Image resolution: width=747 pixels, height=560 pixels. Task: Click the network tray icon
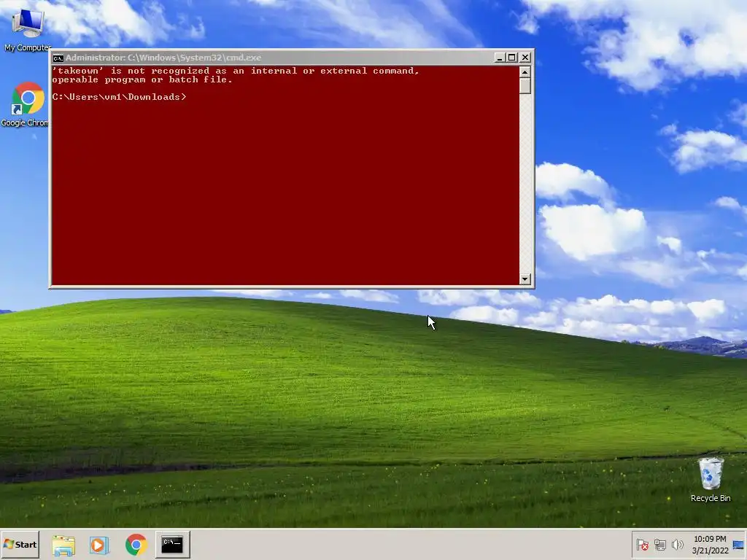pyautogui.click(x=659, y=545)
